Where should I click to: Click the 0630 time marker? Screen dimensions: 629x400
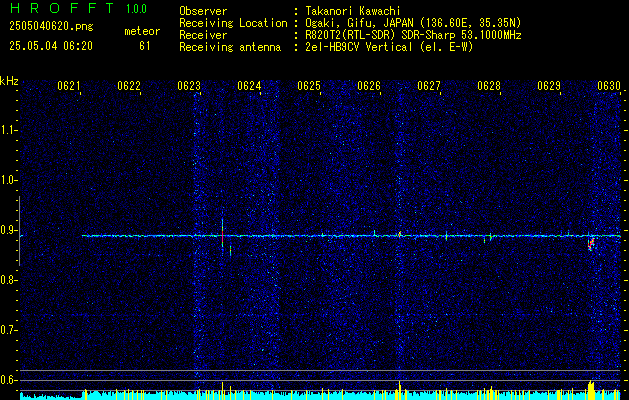609,86
